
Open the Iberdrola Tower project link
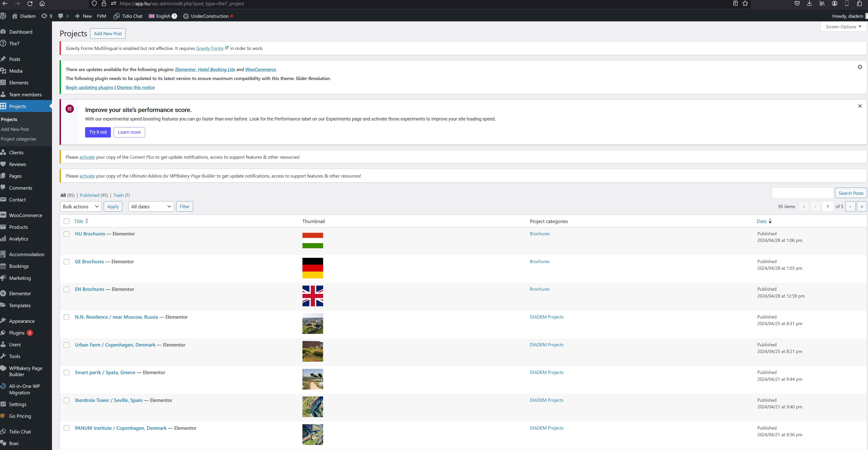tap(108, 400)
